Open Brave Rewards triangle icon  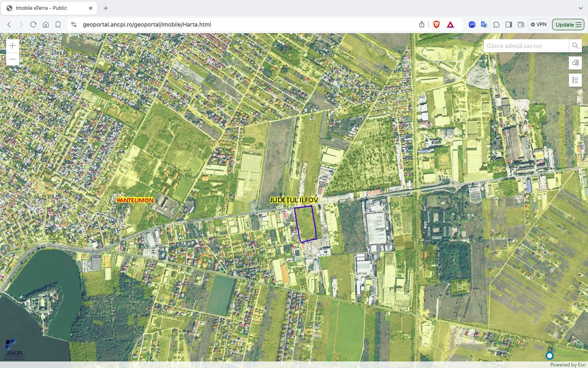pyautogui.click(x=450, y=24)
